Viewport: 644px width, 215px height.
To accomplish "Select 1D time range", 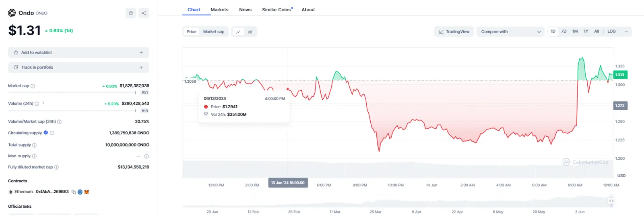I will (553, 31).
